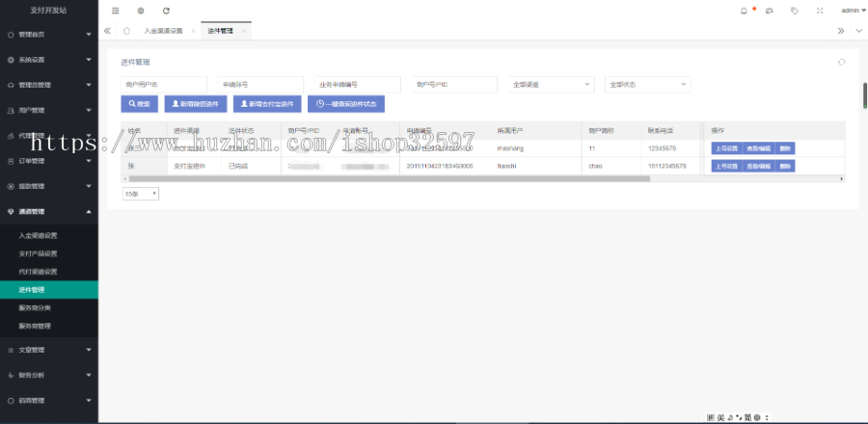Open 代付渠道设置 in sidebar submenu
Screen dimensions: 868x424
(49, 272)
